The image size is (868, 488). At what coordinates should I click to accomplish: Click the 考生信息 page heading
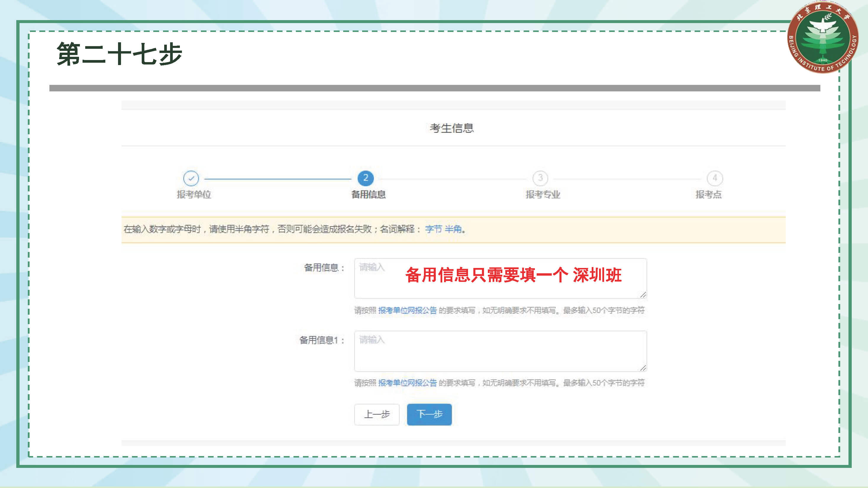tap(451, 128)
